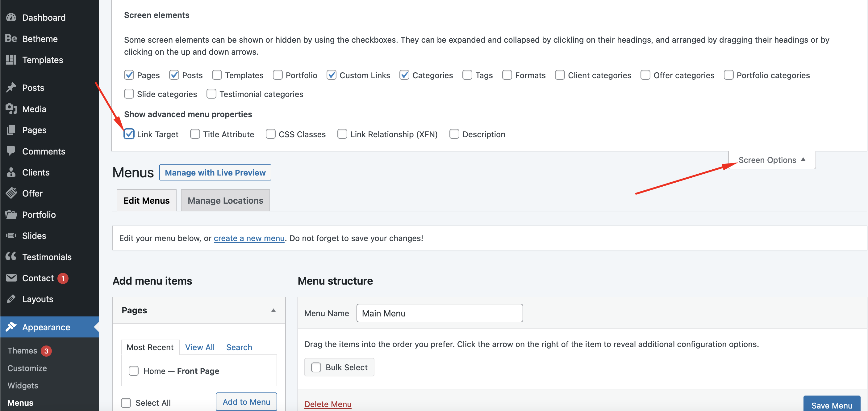Follow the create a new menu link
The width and height of the screenshot is (868, 411).
[x=249, y=238]
